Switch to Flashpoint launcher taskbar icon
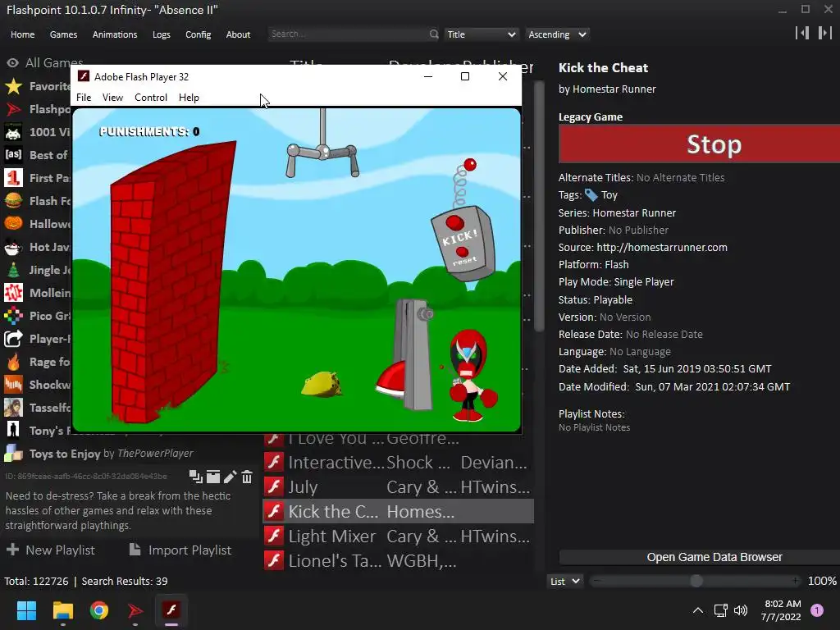The image size is (840, 630). click(135, 610)
